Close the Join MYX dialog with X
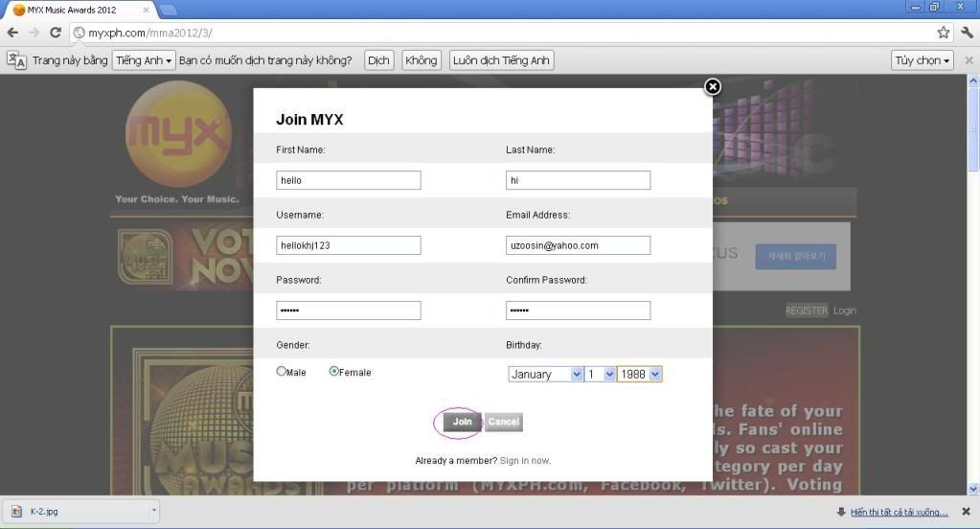 pos(713,87)
